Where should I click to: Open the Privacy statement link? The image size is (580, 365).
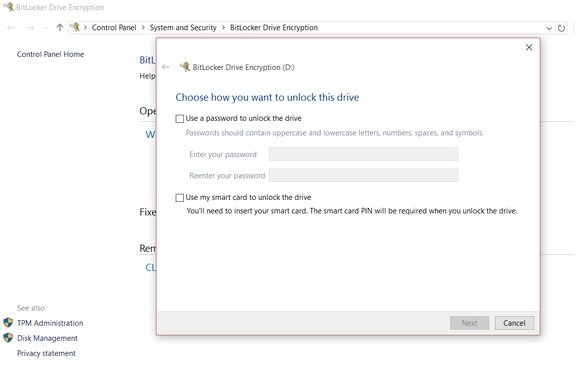(46, 353)
